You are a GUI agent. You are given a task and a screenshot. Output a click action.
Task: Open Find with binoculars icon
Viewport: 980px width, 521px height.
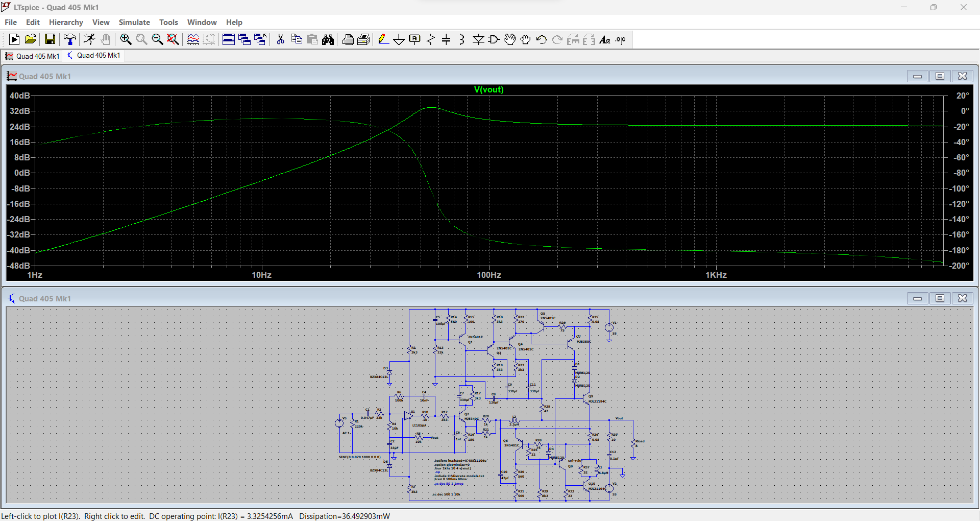point(328,39)
